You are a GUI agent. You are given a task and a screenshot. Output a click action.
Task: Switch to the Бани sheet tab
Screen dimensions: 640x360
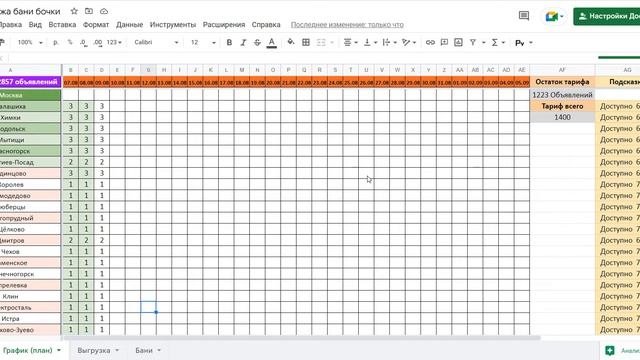pos(144,350)
